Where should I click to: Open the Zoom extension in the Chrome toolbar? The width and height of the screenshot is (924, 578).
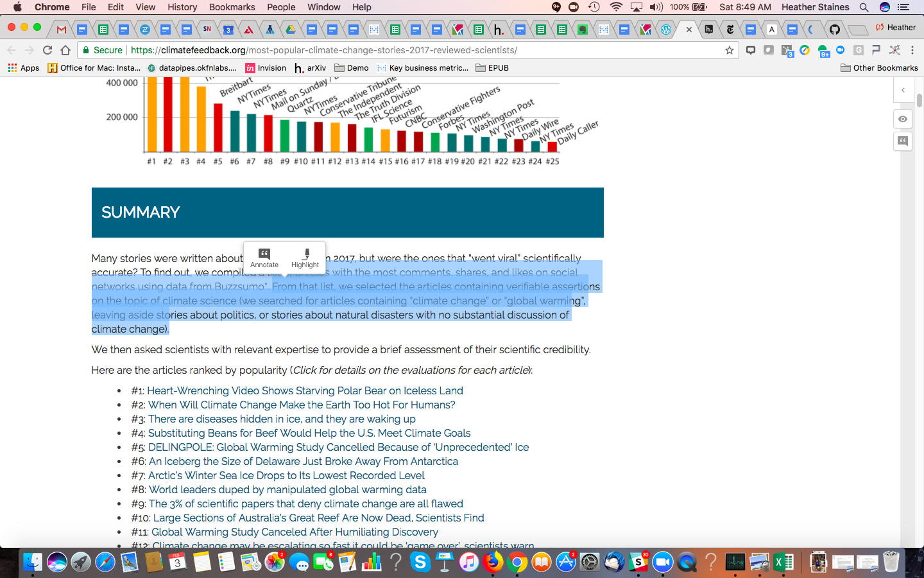pos(840,50)
